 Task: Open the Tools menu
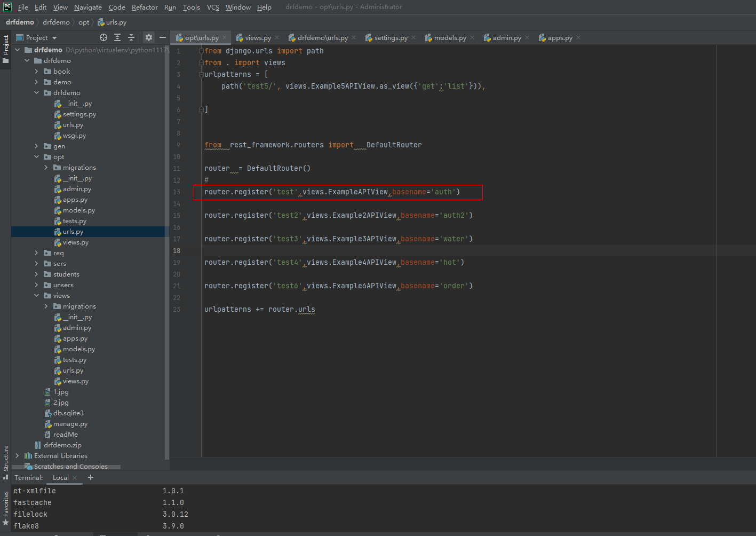click(x=191, y=7)
